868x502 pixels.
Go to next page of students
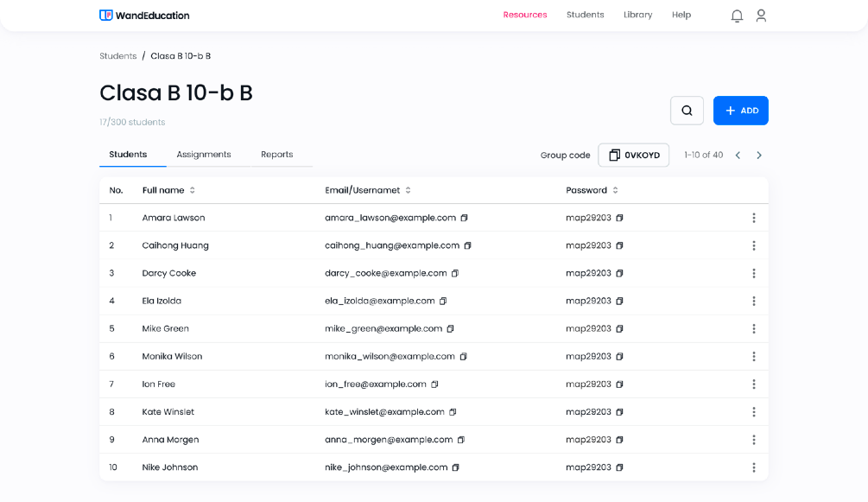[x=759, y=156]
